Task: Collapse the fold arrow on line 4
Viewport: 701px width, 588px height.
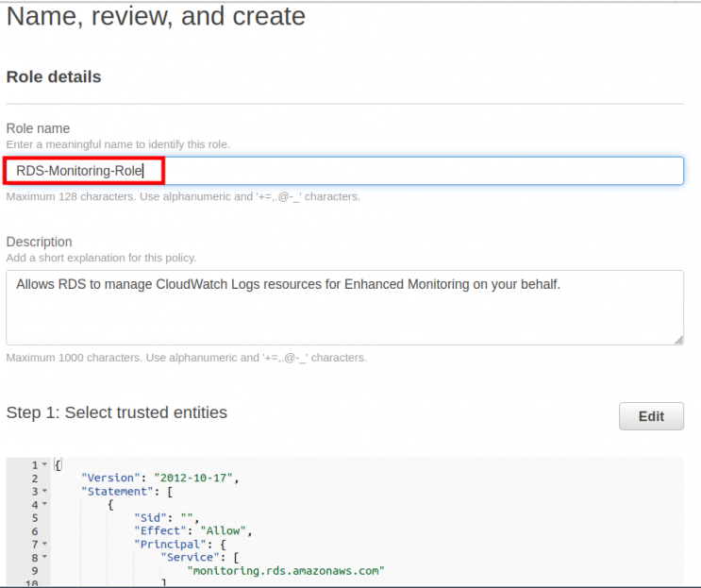Action: click(44, 505)
